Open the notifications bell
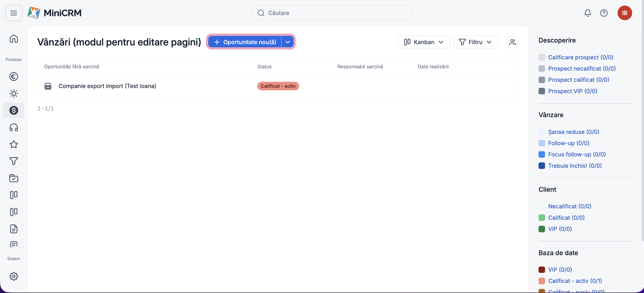This screenshot has width=644, height=293. tap(587, 13)
